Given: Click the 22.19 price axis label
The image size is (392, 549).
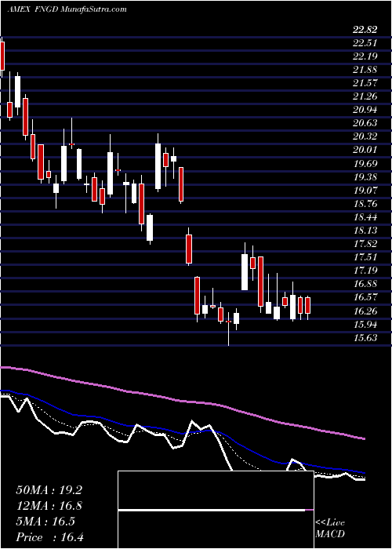Looking at the screenshot, I should [x=365, y=56].
